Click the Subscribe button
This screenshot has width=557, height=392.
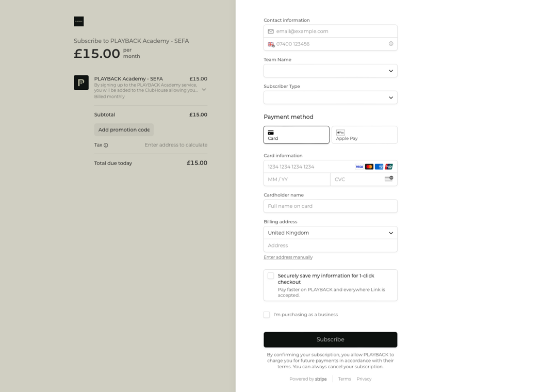point(330,339)
